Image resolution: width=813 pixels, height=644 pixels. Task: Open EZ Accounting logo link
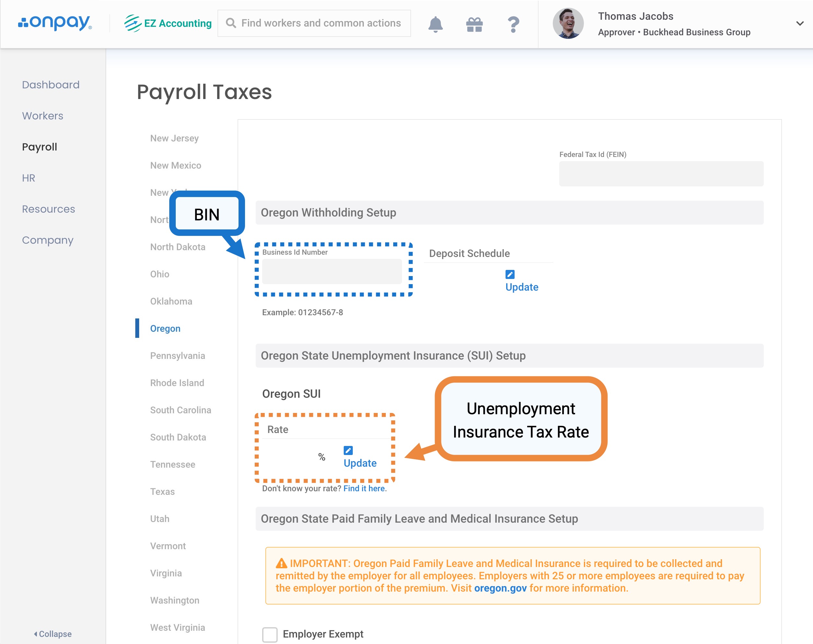pos(168,23)
